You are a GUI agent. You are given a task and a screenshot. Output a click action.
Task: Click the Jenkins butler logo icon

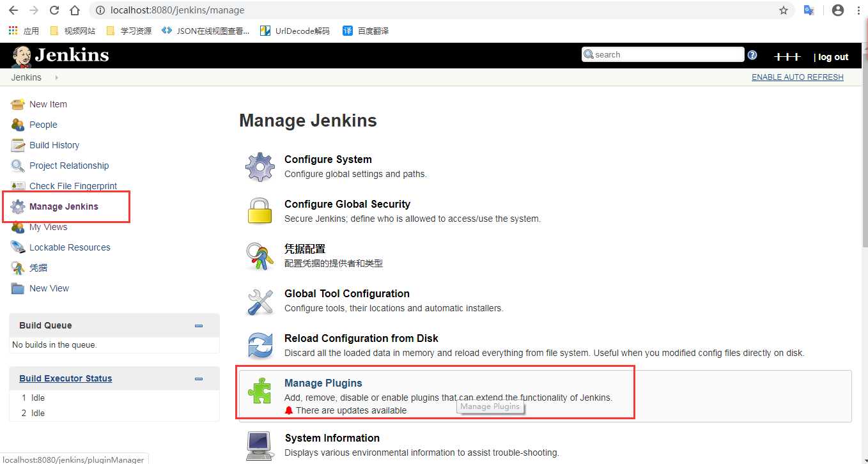21,56
